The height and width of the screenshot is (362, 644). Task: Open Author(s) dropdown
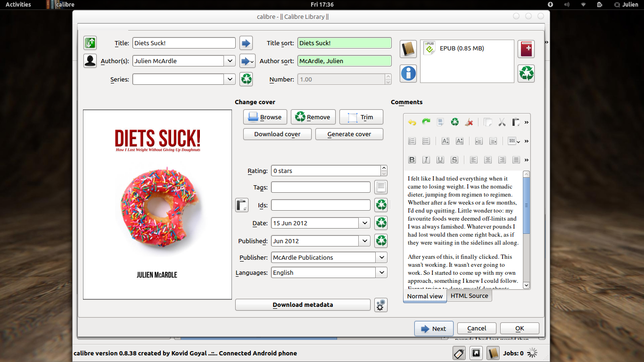pos(230,61)
